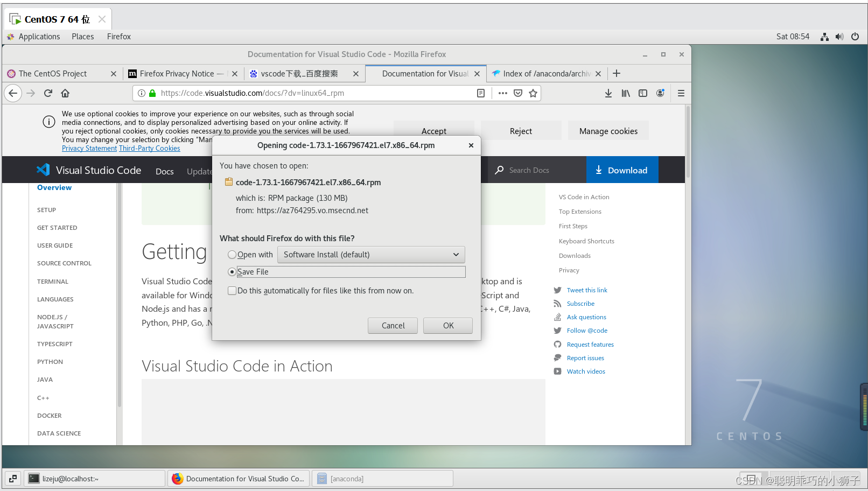The height and width of the screenshot is (491, 868).
Task: Open the Firefox library icon
Action: click(x=626, y=93)
